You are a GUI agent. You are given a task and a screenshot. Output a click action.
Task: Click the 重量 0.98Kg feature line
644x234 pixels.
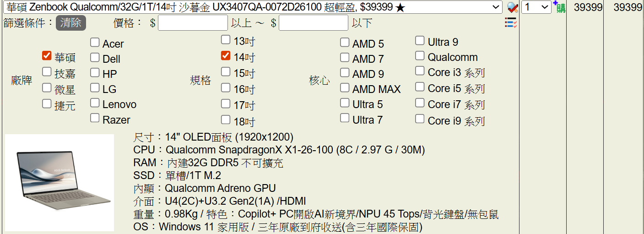(x=316, y=214)
